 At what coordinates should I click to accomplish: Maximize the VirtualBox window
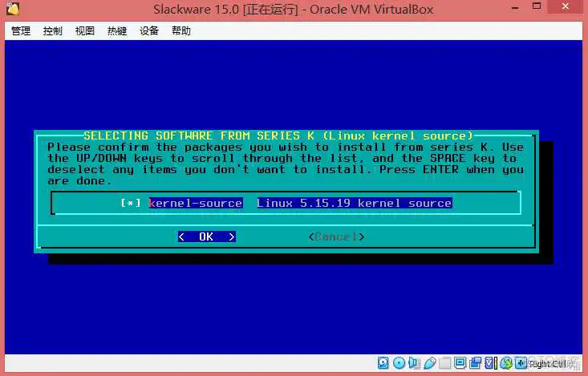click(537, 6)
